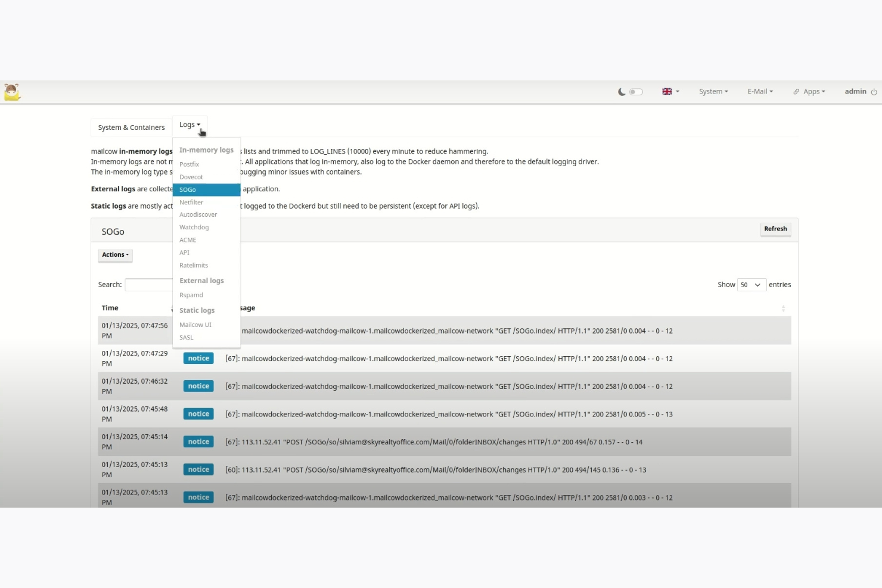Click the [67] POST silviam folderINBOX message
882x588 pixels.
point(434,442)
